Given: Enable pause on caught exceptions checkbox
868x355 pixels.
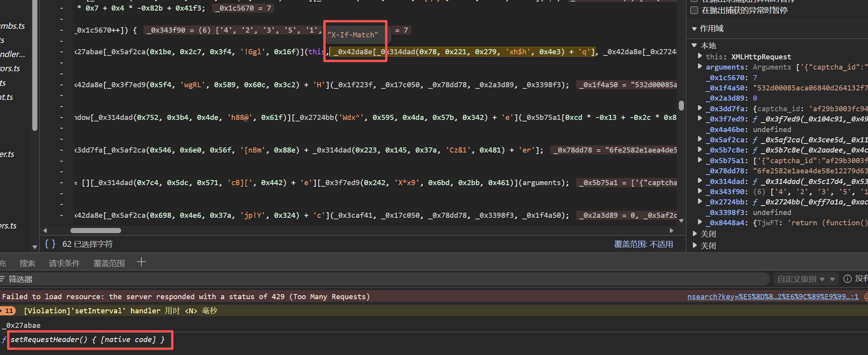Looking at the screenshot, I should (x=694, y=10).
